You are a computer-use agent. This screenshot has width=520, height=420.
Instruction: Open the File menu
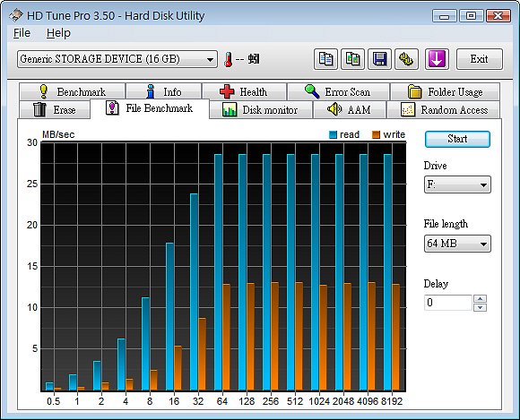(x=22, y=33)
